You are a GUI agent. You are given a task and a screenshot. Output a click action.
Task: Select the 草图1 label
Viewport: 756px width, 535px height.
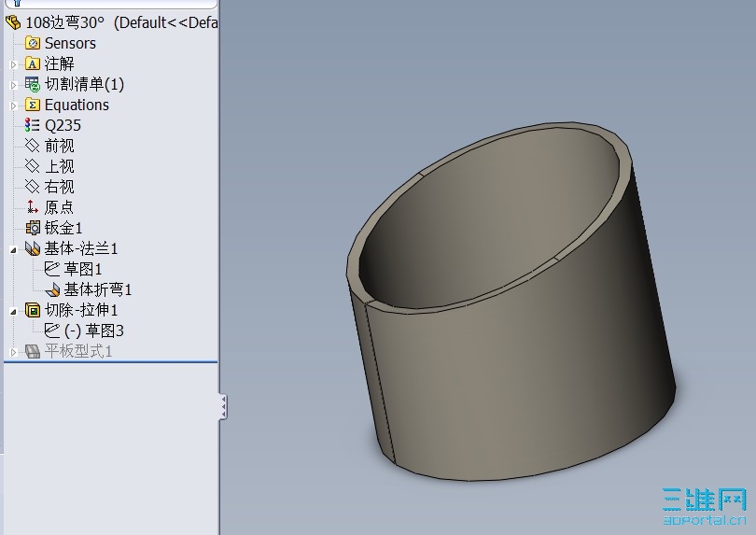click(83, 269)
